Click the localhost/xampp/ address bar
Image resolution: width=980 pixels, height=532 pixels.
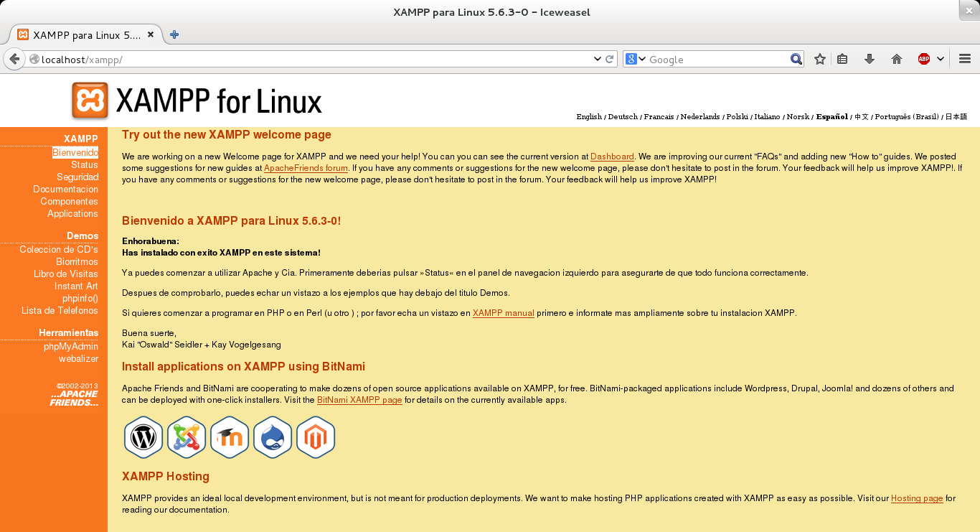click(x=314, y=59)
